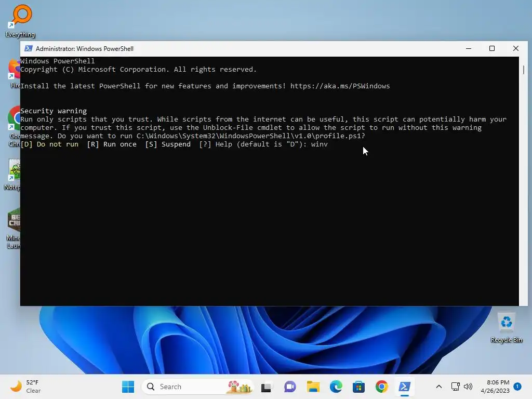This screenshot has width=532, height=399.
Task: Open File Explorer from the taskbar
Action: click(x=313, y=387)
